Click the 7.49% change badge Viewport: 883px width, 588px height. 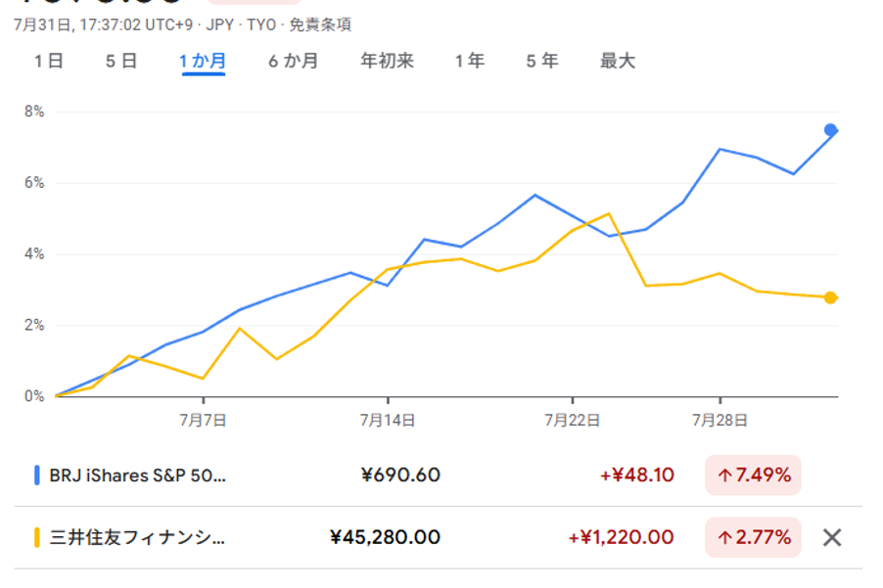753,475
